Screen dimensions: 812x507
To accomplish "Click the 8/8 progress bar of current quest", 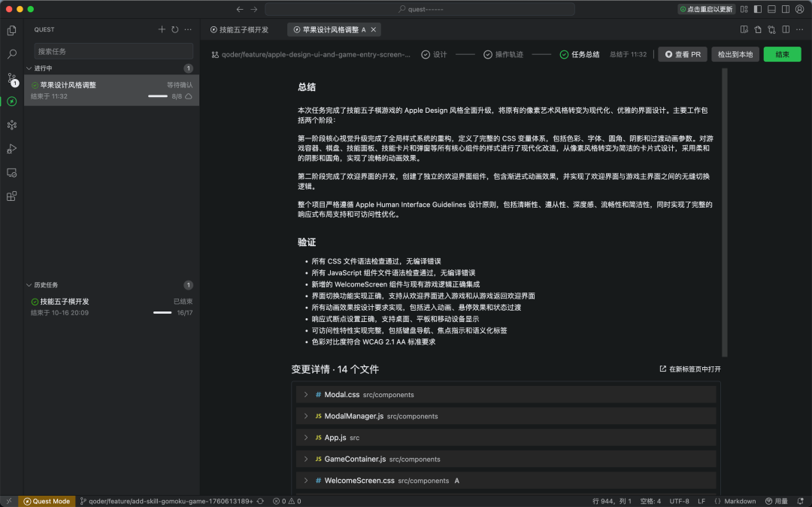I will coord(157,96).
